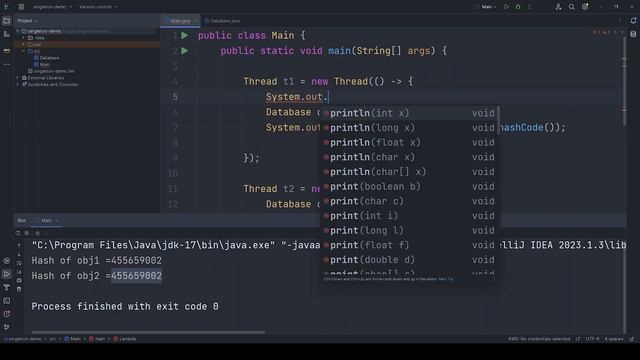Open the Problems tool window icon
The width and height of the screenshot is (640, 360).
[x=7, y=314]
